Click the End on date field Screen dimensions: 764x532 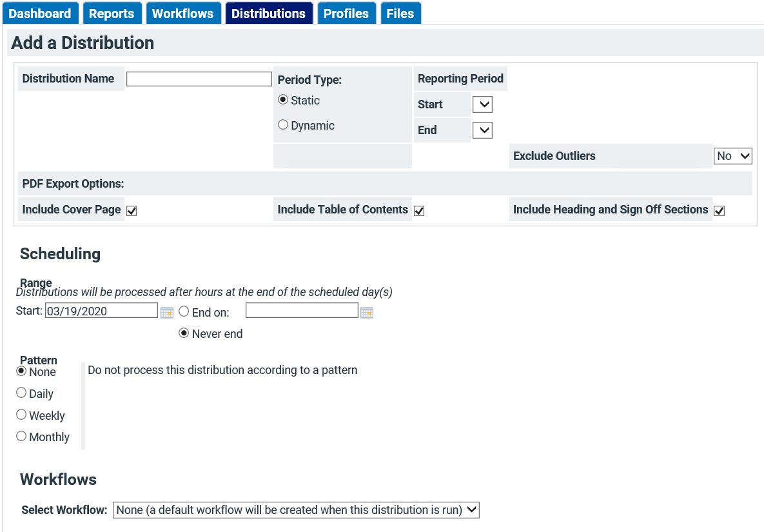302,311
